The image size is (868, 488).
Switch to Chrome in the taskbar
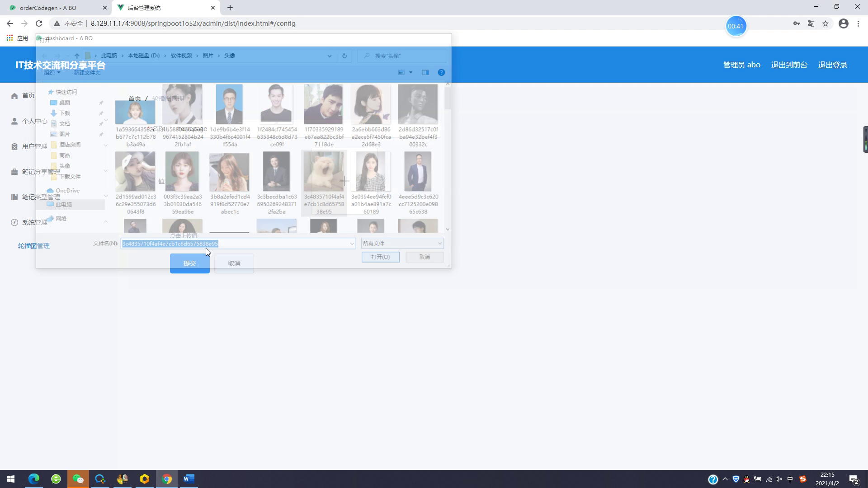(167, 479)
